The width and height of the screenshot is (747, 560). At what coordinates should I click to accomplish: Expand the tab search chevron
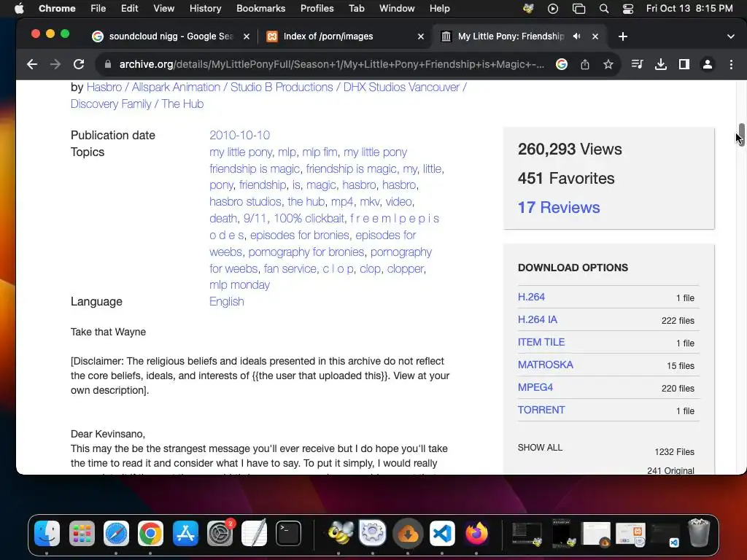tap(730, 36)
